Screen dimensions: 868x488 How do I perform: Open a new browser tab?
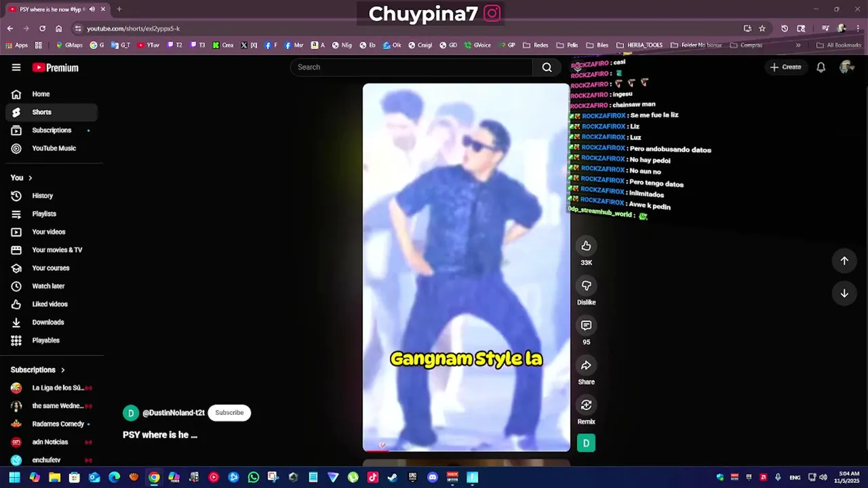pos(119,9)
